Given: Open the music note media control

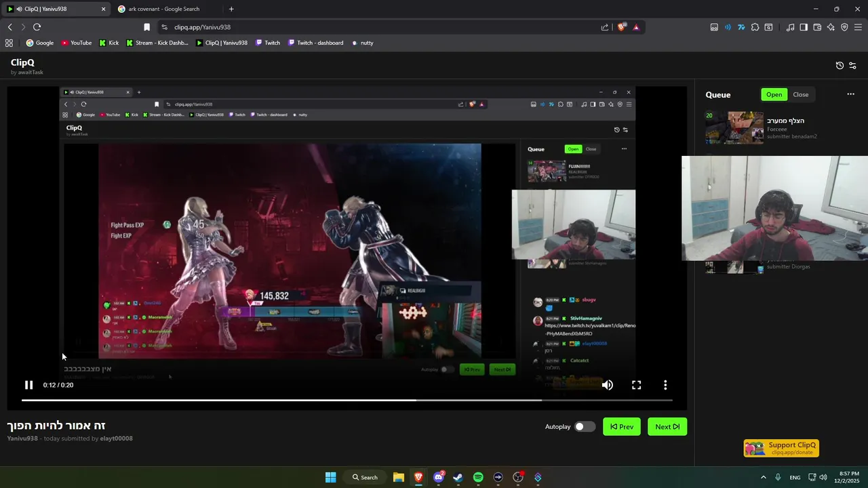Looking at the screenshot, I should click(x=790, y=27).
